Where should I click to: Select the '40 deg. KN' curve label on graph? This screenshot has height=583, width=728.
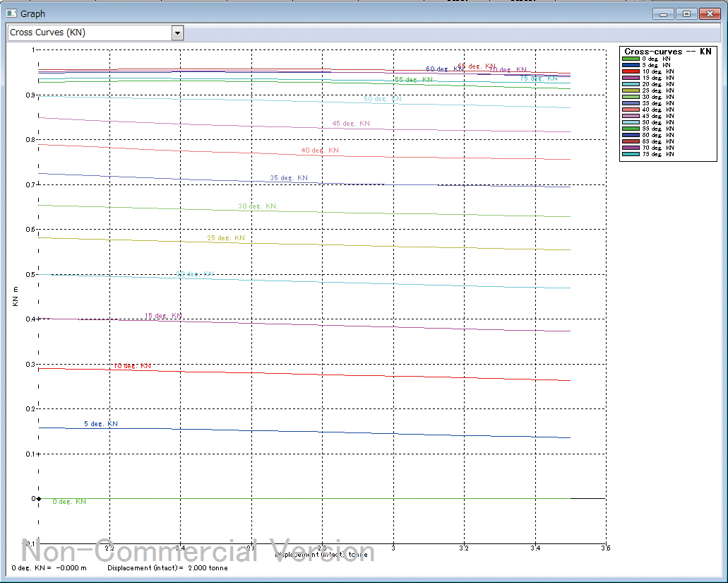320,151
